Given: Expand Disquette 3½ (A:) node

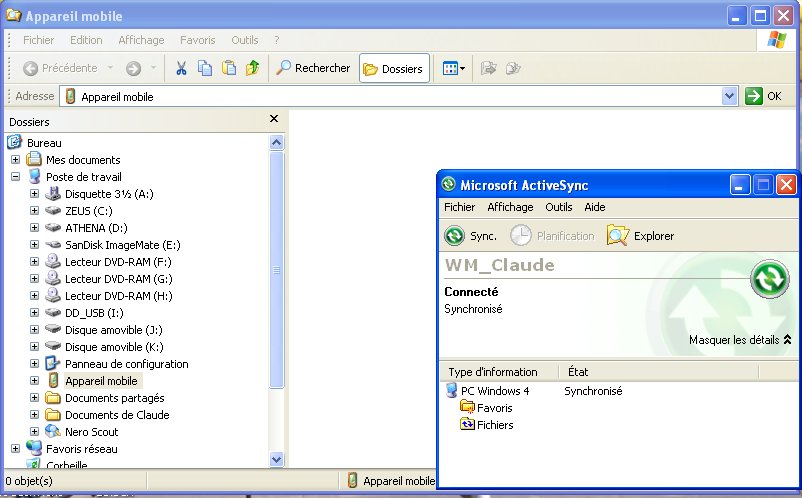Looking at the screenshot, I should tap(34, 193).
